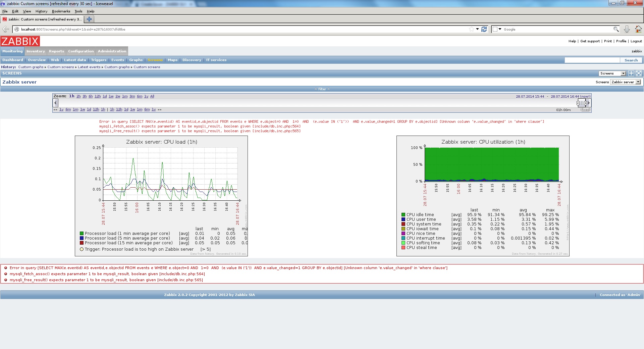Switch to the Administration tab
The image size is (644, 349).
pos(112,51)
